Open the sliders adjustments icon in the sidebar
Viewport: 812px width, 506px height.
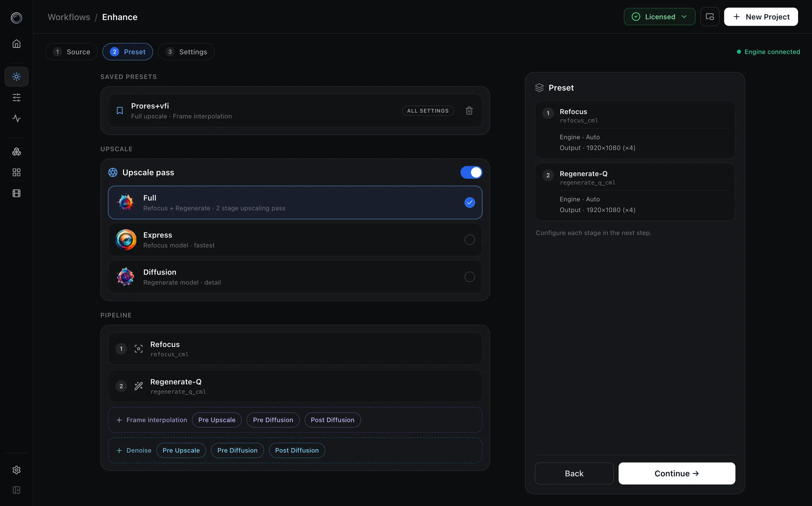click(16, 97)
